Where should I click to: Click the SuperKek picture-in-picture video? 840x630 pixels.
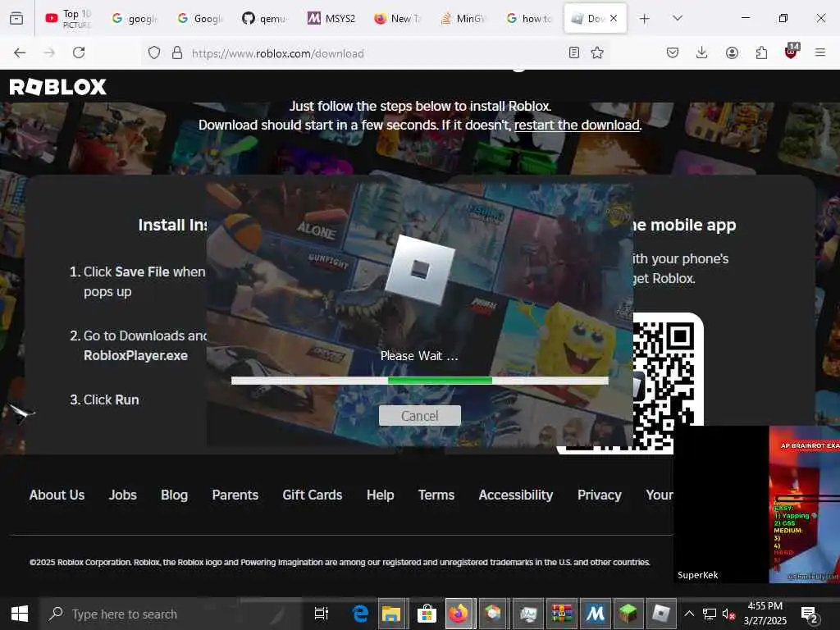756,504
